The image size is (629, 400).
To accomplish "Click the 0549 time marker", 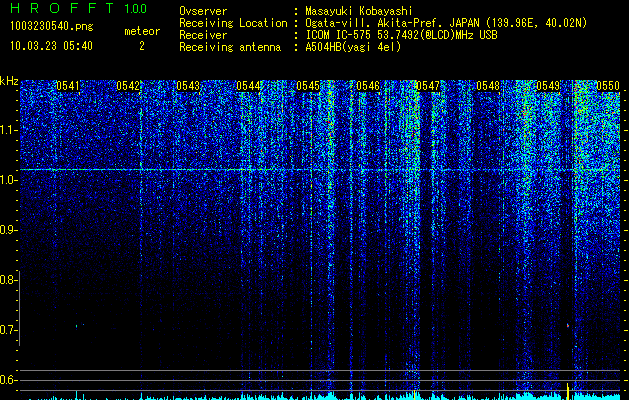I will (548, 86).
